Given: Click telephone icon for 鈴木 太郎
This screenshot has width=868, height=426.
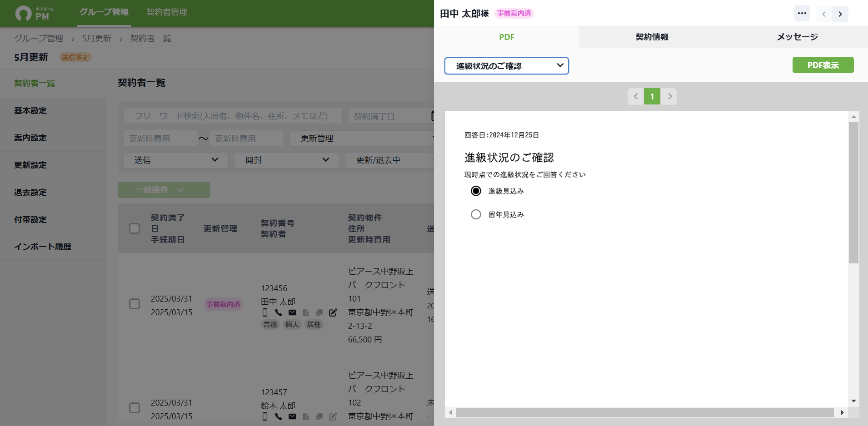Looking at the screenshot, I should pyautogui.click(x=279, y=416).
